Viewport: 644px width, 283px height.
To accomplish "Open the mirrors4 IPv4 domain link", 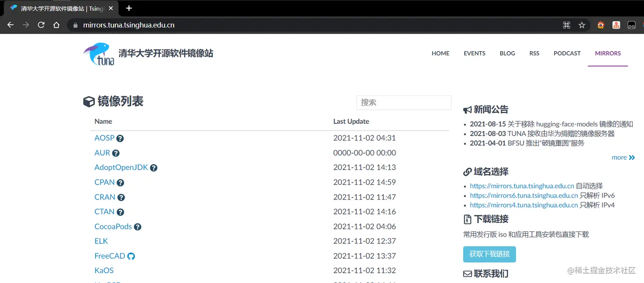I will coord(524,205).
